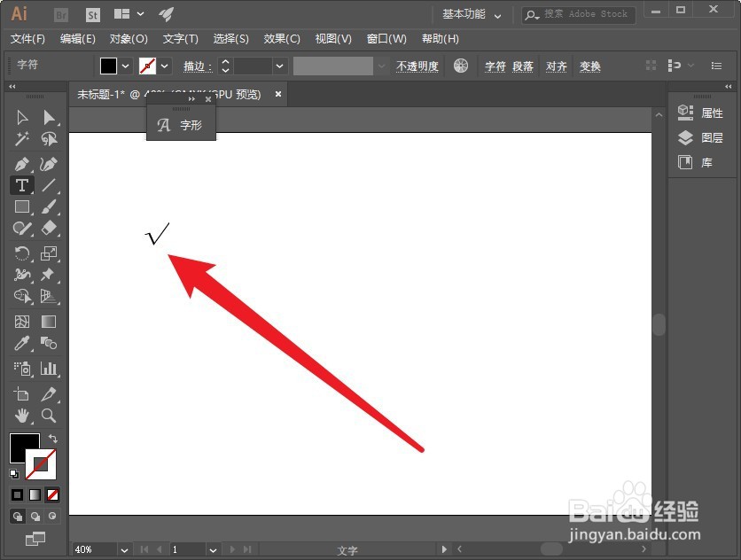Image resolution: width=741 pixels, height=560 pixels.
Task: Expand the left toolbar panel
Action: pos(12,86)
